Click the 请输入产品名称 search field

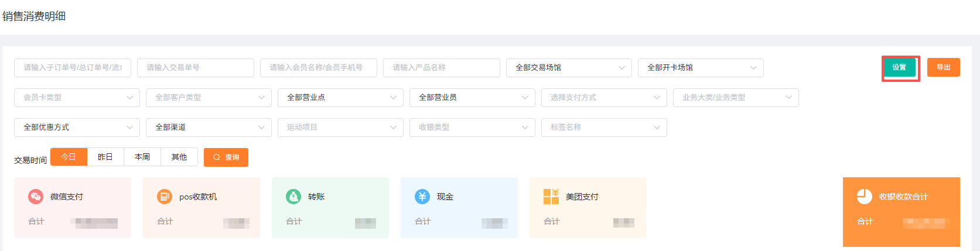coord(441,68)
